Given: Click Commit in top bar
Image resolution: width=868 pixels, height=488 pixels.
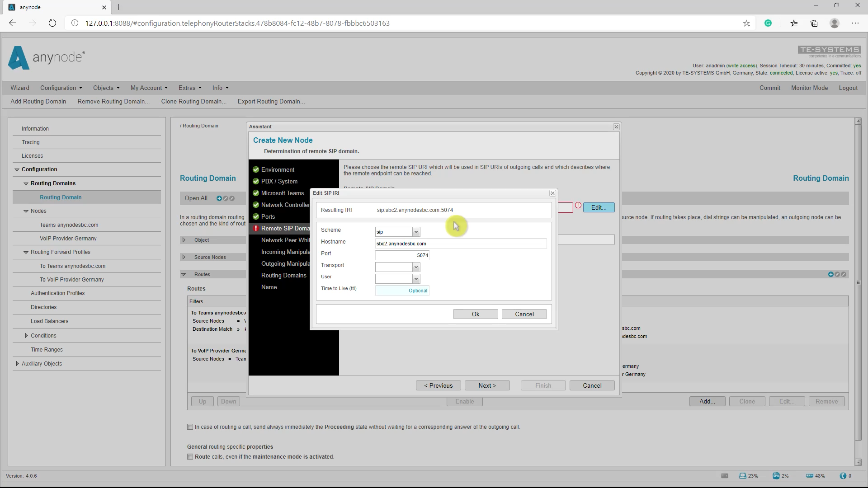Looking at the screenshot, I should pos(770,88).
